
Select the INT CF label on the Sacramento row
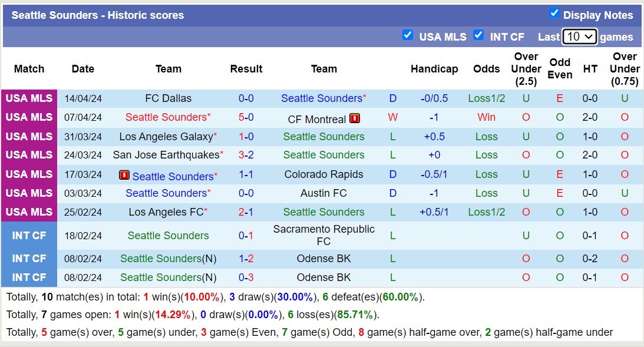pyautogui.click(x=29, y=235)
